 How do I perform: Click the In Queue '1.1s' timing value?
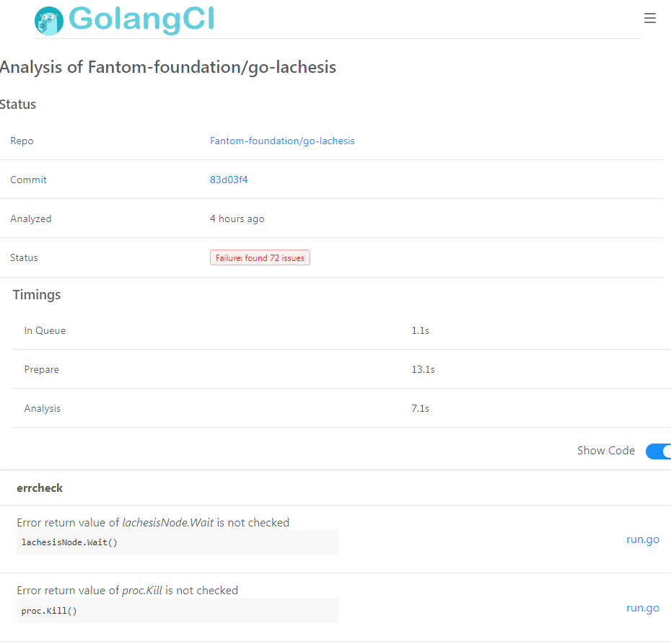420,330
